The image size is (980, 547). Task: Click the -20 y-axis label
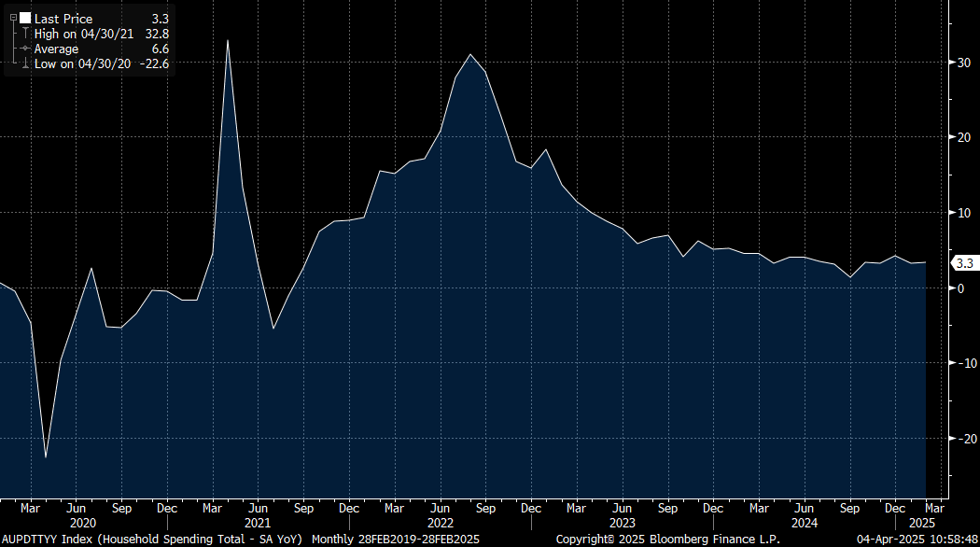click(966, 439)
